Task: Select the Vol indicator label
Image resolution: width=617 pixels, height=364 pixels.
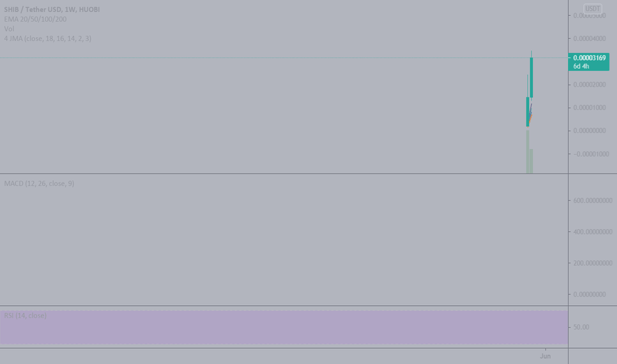Action: point(9,28)
